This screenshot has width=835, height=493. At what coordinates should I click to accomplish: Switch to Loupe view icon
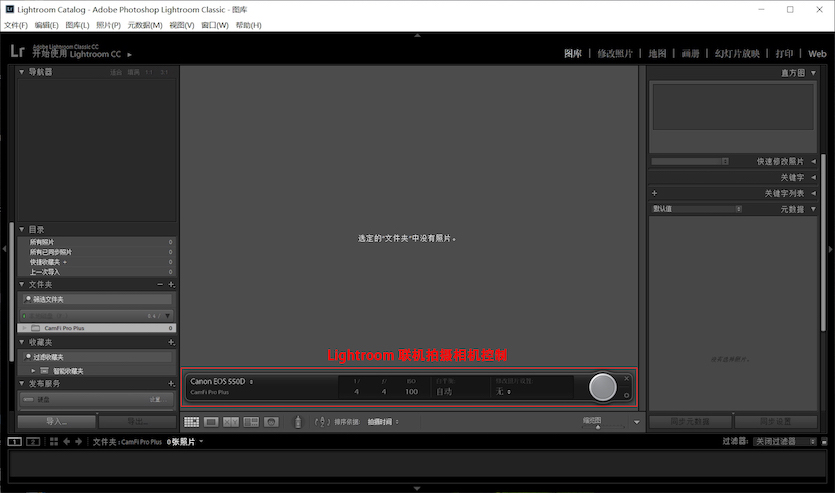[x=211, y=422]
